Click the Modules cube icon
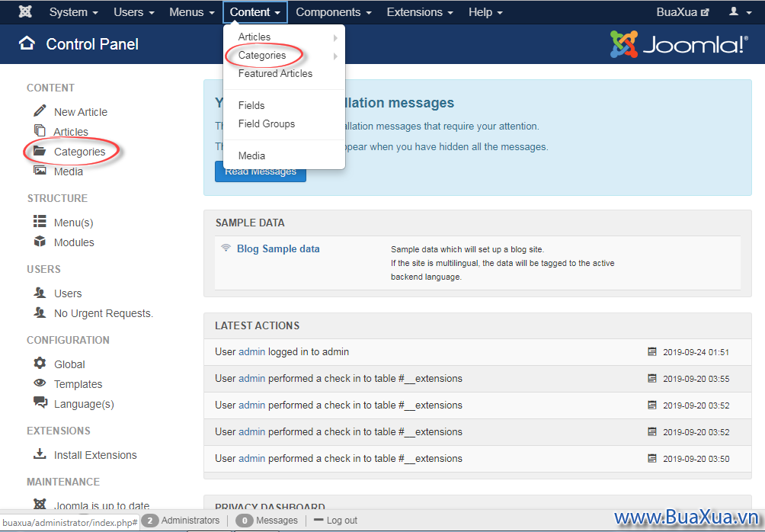The image size is (765, 532). point(40,241)
